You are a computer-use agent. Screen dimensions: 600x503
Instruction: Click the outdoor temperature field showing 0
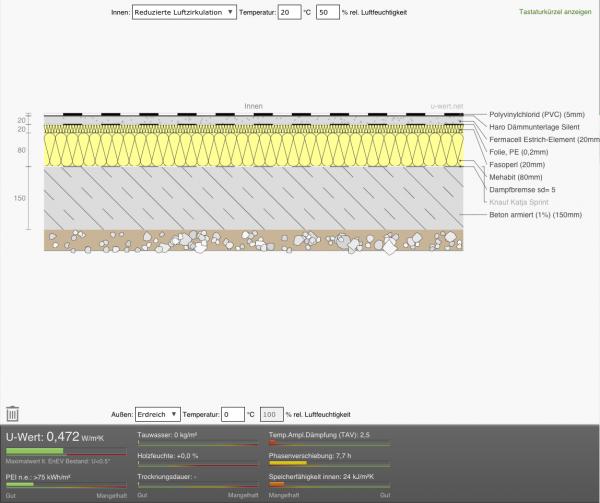(232, 413)
